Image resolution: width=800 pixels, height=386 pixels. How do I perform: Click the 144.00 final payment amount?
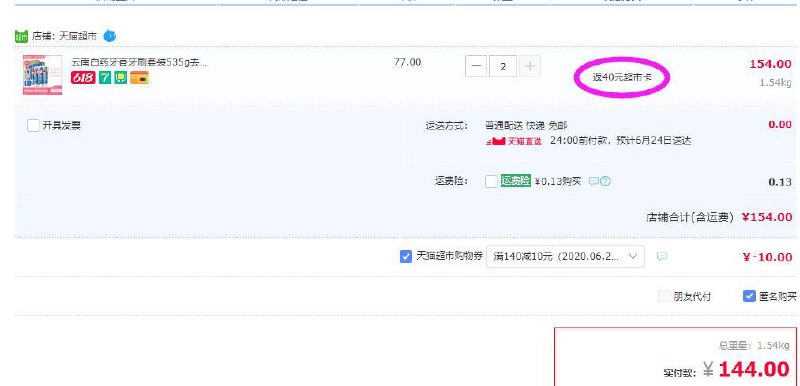[754, 369]
